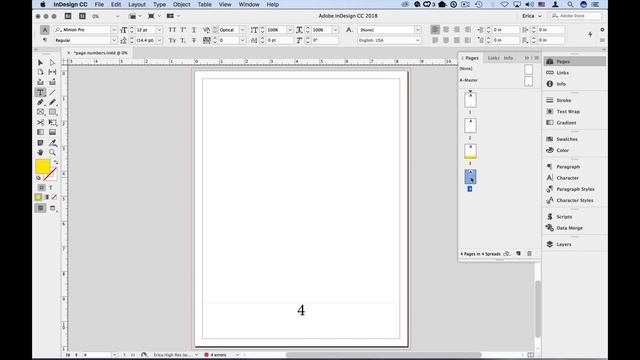
Task: Click the create new page icon
Action: point(518,253)
